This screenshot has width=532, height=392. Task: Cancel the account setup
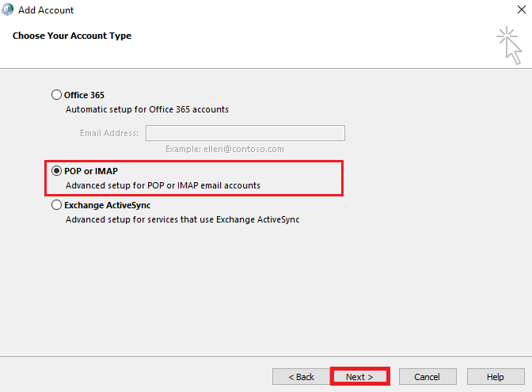pos(427,377)
